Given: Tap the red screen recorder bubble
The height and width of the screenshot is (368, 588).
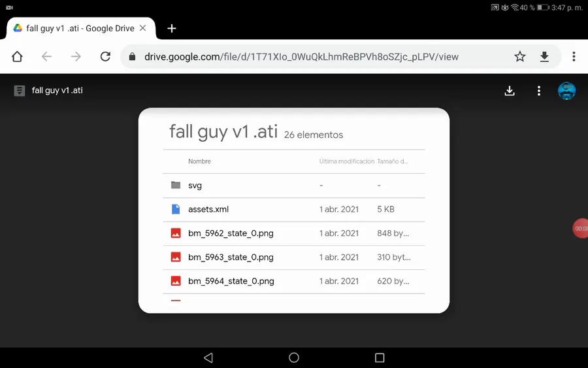Looking at the screenshot, I should point(580,229).
